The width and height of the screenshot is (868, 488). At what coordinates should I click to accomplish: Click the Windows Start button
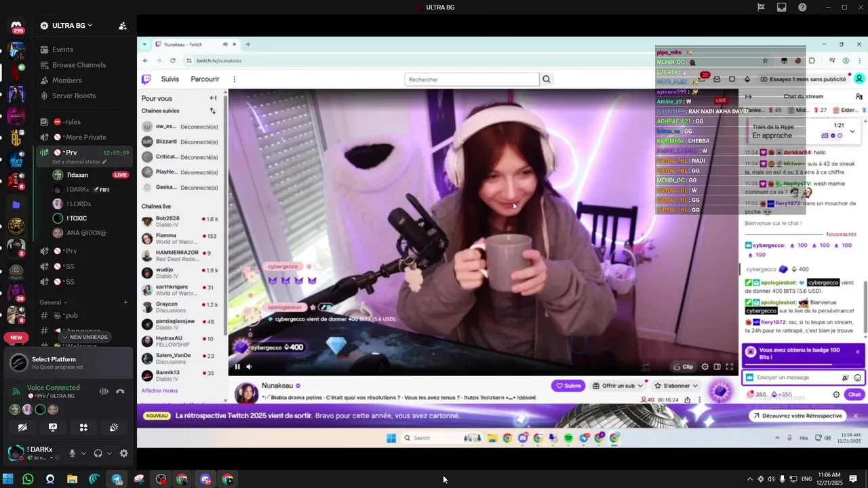7,479
